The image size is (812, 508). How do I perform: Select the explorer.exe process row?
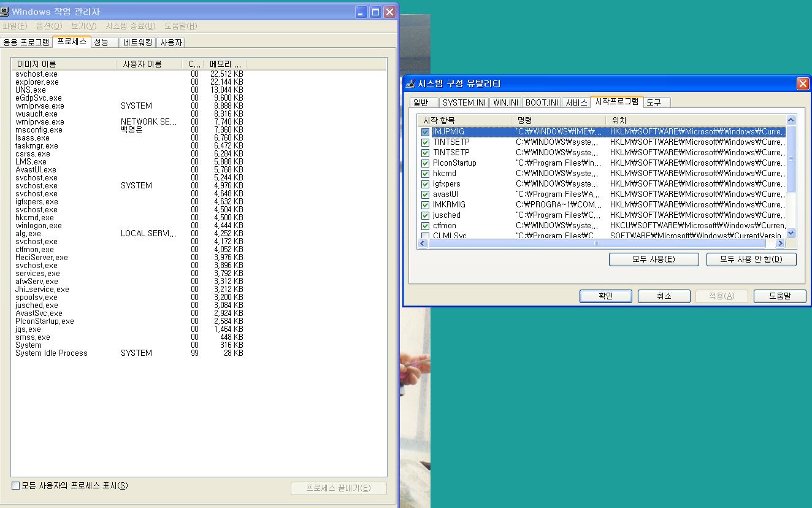point(129,82)
